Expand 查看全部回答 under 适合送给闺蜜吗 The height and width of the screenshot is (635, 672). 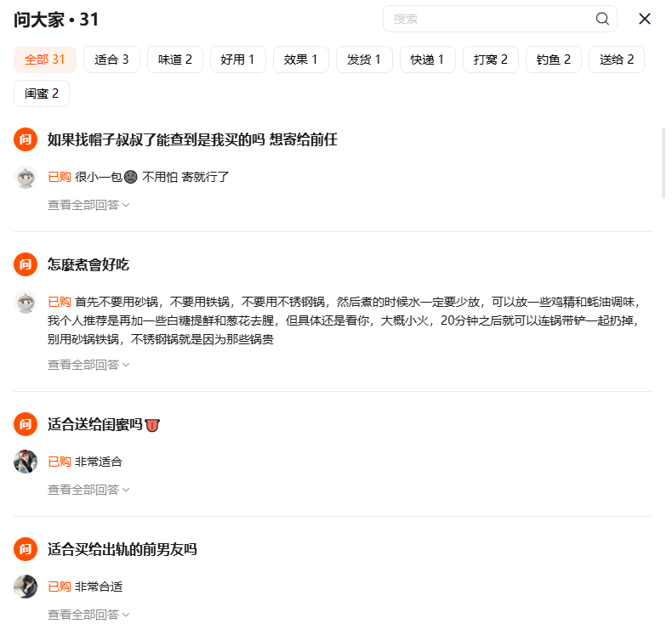88,490
